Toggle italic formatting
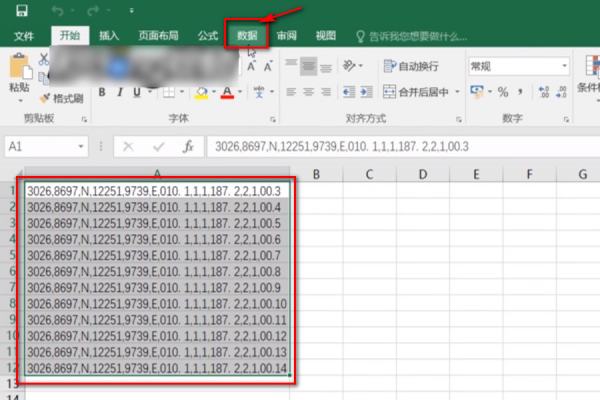Viewport: 600px width, 400px height. click(x=120, y=92)
